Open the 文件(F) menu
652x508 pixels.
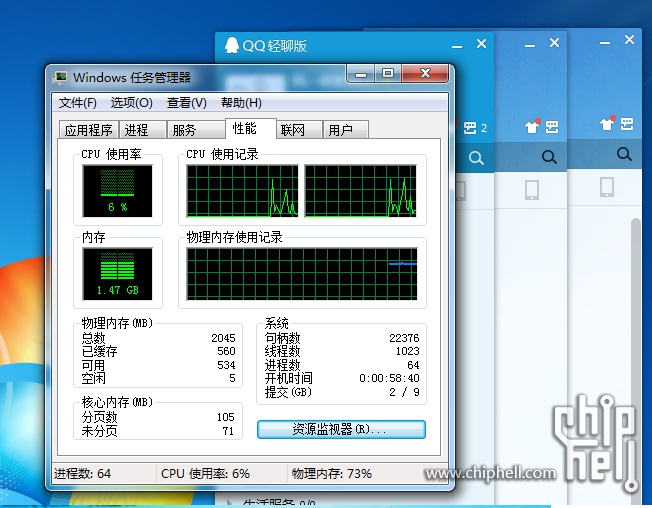[x=77, y=103]
